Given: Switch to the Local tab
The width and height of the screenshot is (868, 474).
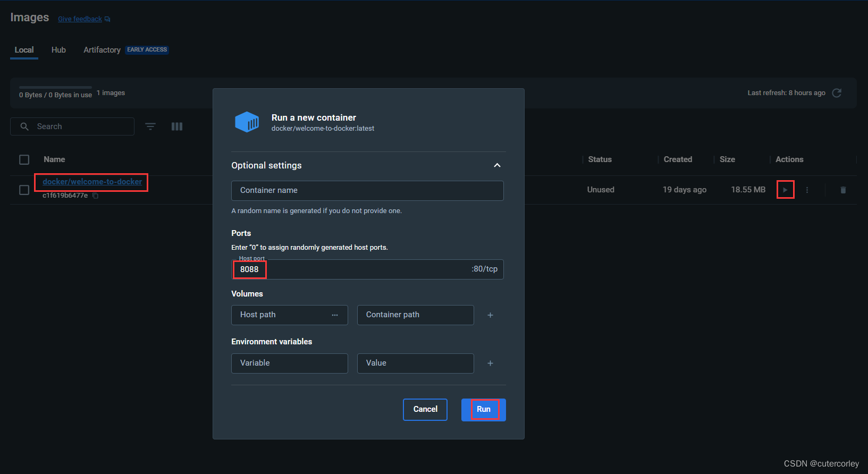Looking at the screenshot, I should pyautogui.click(x=24, y=50).
